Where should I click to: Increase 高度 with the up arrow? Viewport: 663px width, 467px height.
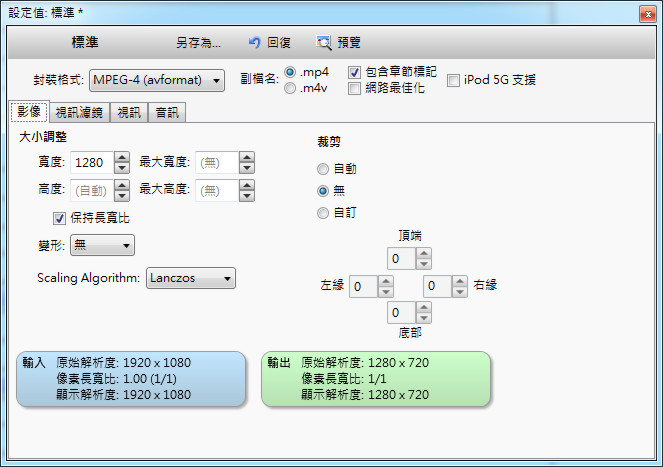122,185
